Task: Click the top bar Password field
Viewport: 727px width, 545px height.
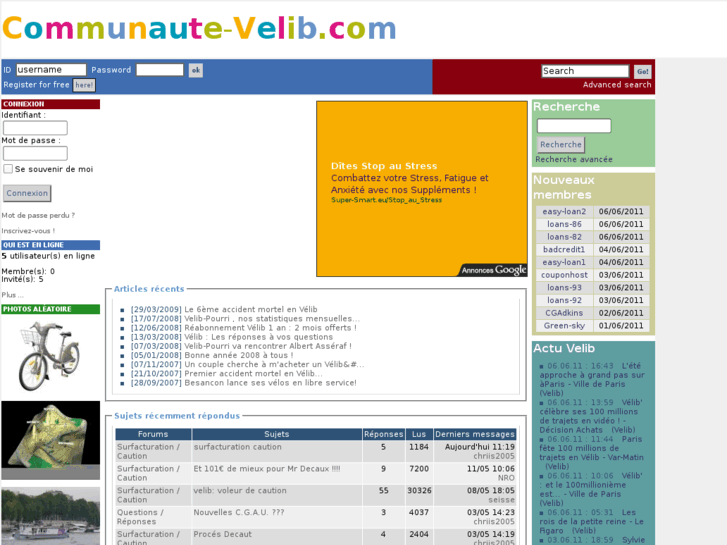Action: [160, 70]
